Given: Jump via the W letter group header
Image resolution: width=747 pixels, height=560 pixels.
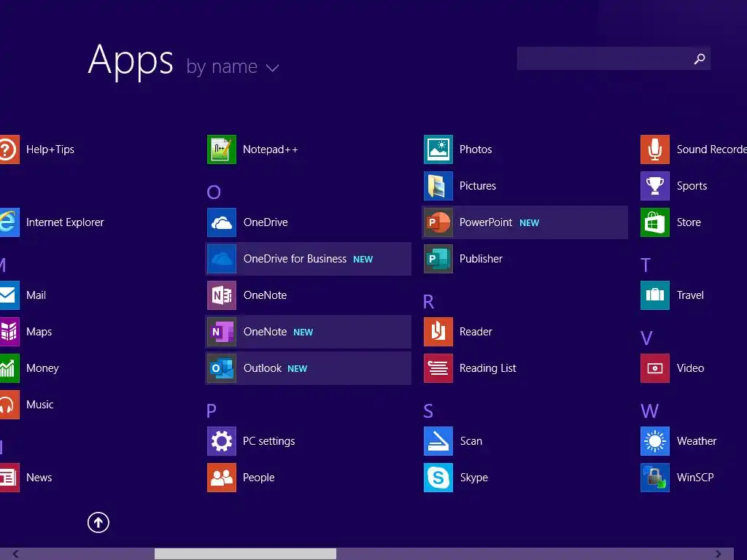Looking at the screenshot, I should (650, 411).
